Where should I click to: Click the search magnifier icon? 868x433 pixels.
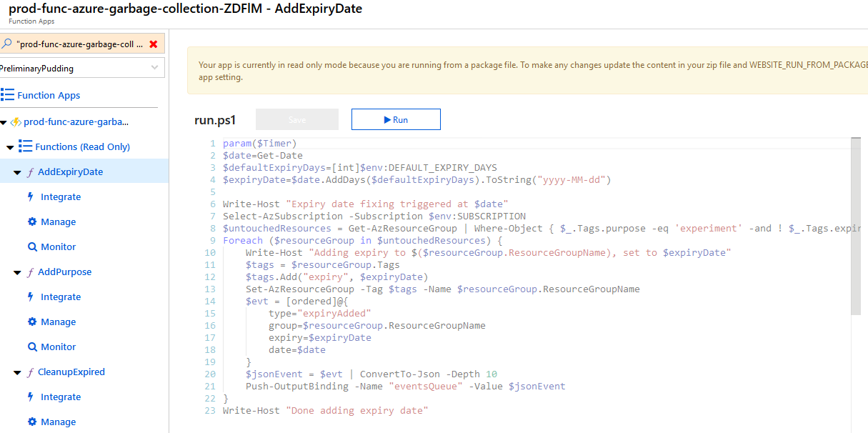(x=6, y=44)
